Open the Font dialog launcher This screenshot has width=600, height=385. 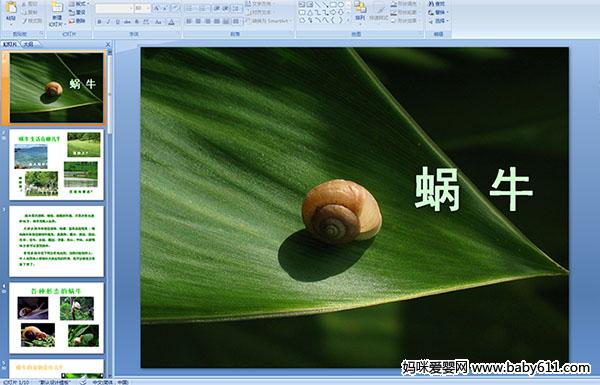pyautogui.click(x=179, y=34)
